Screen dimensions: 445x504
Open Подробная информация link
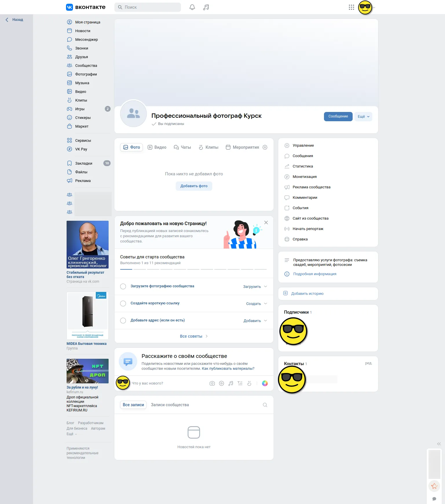point(315,274)
